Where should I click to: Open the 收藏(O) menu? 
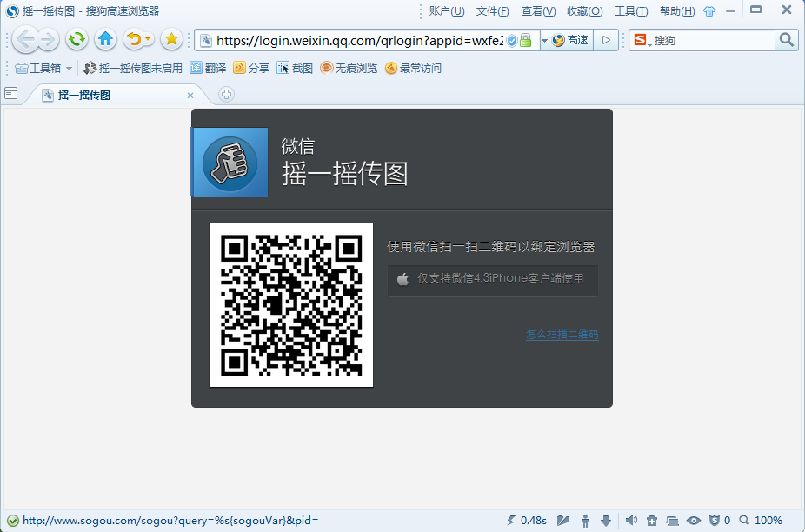click(585, 11)
